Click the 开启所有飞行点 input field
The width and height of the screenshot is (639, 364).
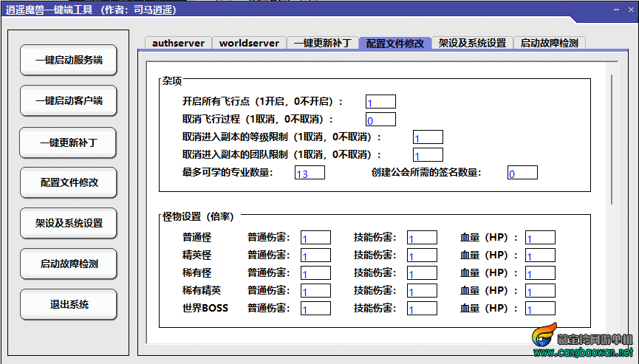coord(380,102)
